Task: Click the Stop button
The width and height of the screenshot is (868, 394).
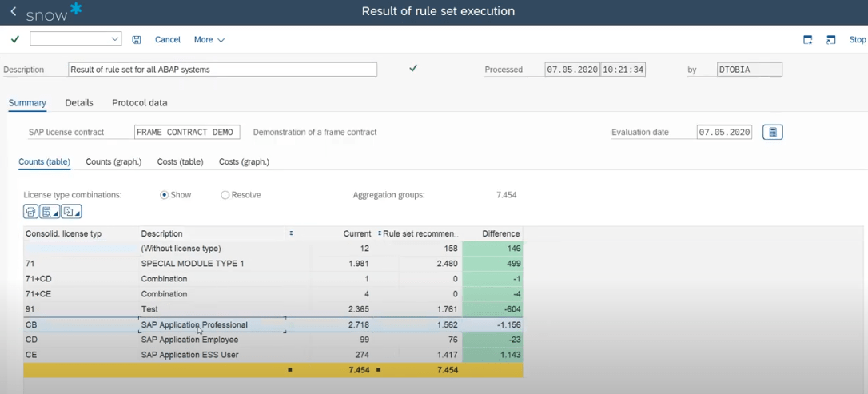Action: click(x=858, y=40)
